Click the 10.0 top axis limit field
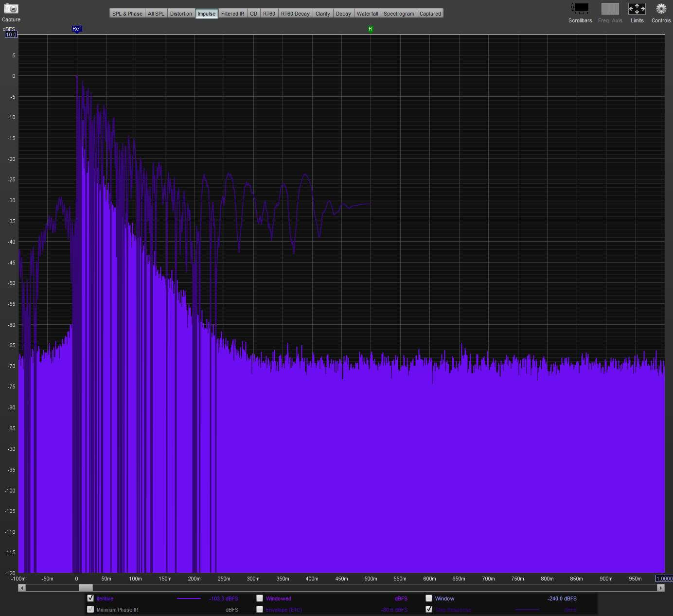The width and height of the screenshot is (673, 616). [x=11, y=35]
